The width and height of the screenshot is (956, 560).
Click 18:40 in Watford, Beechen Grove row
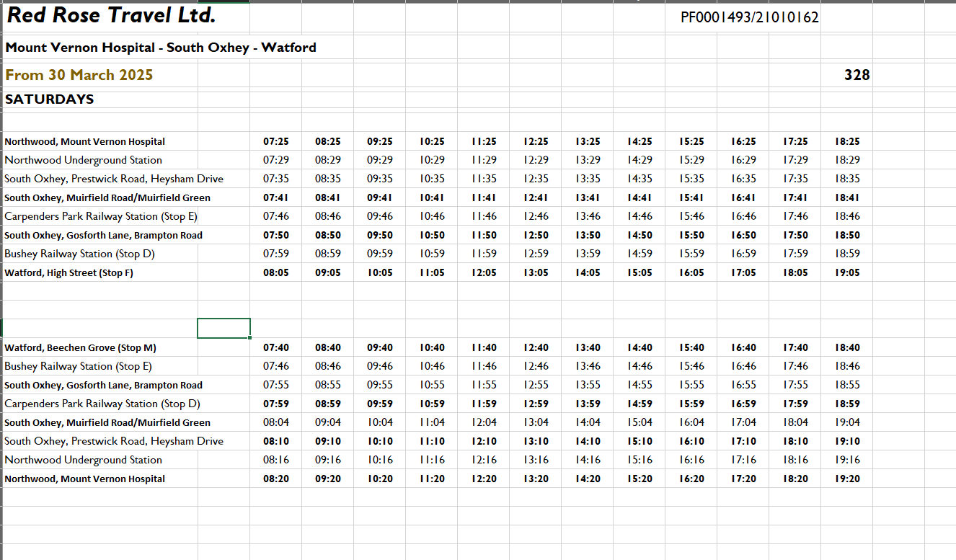tap(847, 347)
